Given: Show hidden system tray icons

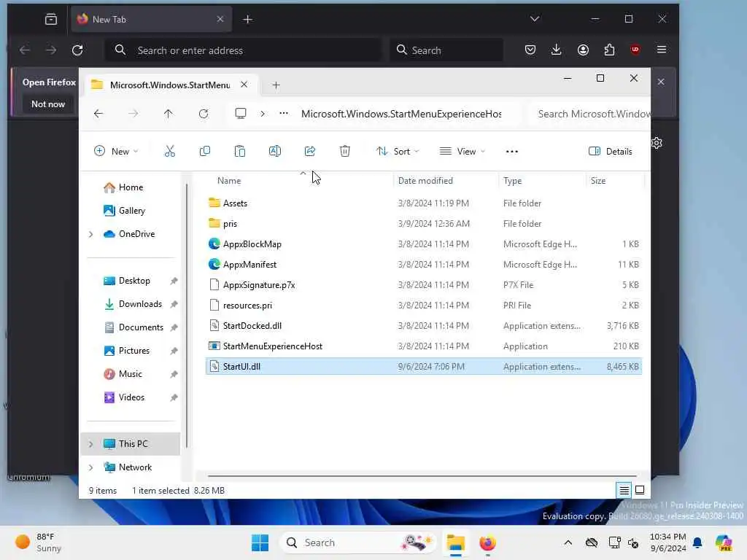Looking at the screenshot, I should pyautogui.click(x=568, y=542).
